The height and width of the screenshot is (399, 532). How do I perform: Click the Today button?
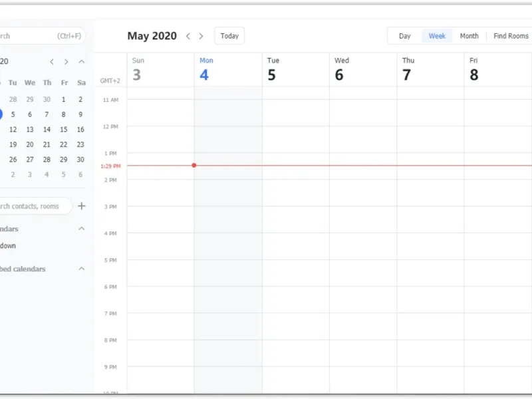[x=229, y=36]
